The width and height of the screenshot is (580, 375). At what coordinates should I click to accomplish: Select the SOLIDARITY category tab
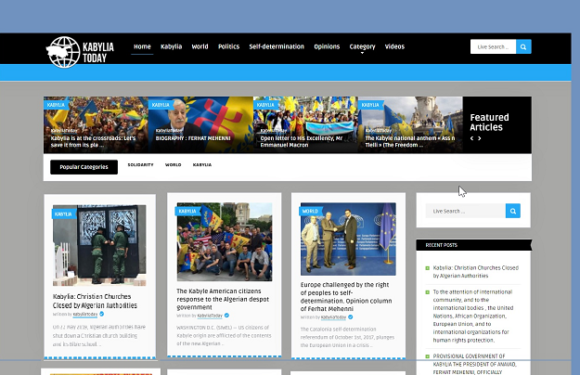(x=141, y=165)
